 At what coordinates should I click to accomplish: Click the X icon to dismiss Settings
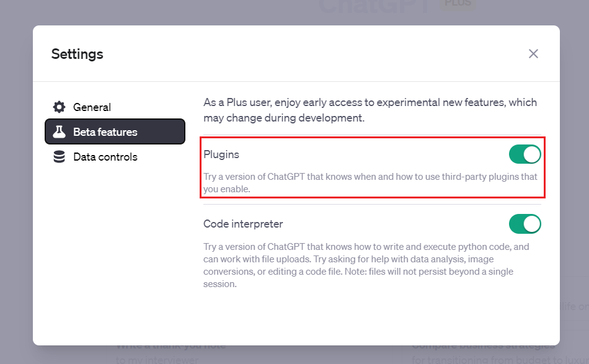point(533,53)
